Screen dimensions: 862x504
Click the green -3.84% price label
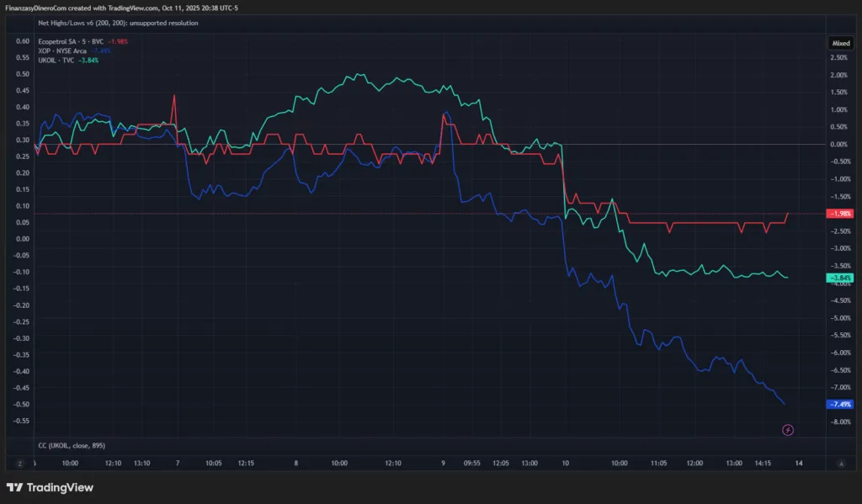click(x=840, y=278)
